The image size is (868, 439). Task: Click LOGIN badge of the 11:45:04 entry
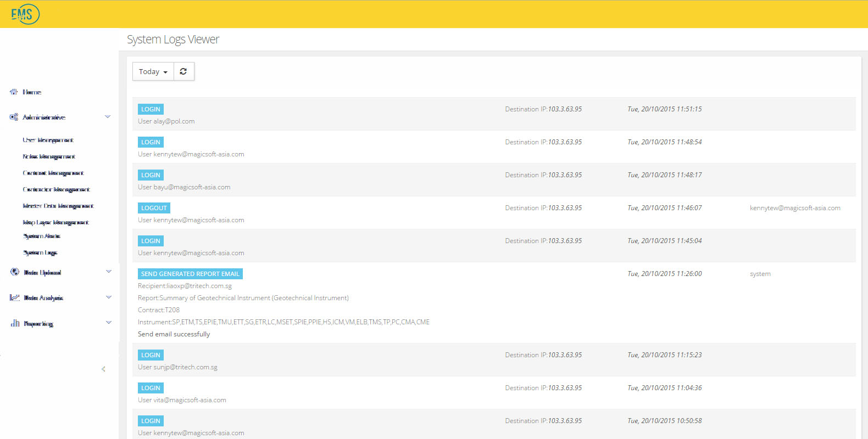151,241
